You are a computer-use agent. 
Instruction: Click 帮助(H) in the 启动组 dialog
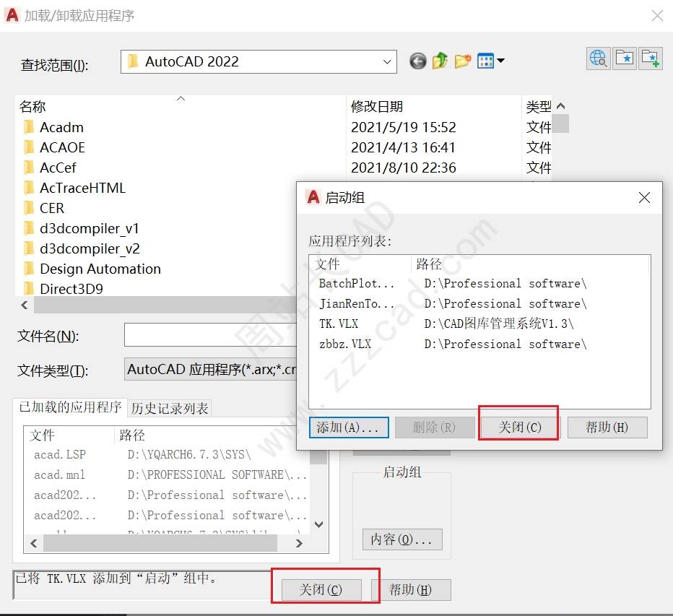(607, 428)
